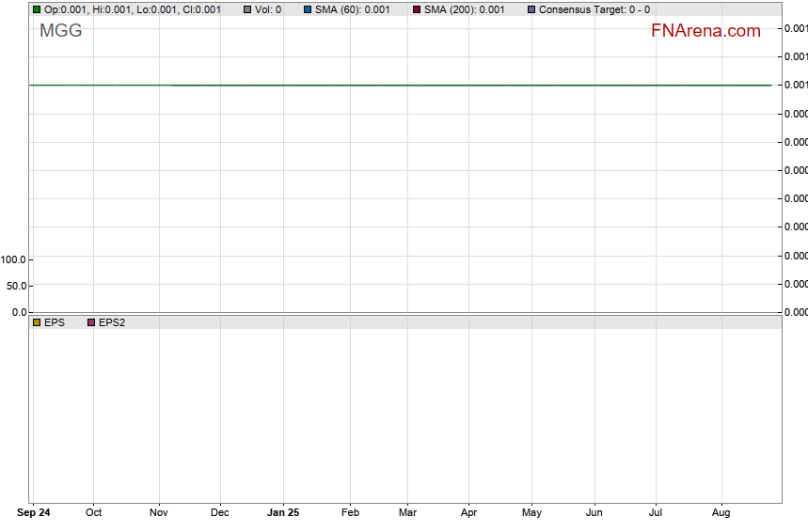Open the FNArena.com watermark link

(705, 31)
